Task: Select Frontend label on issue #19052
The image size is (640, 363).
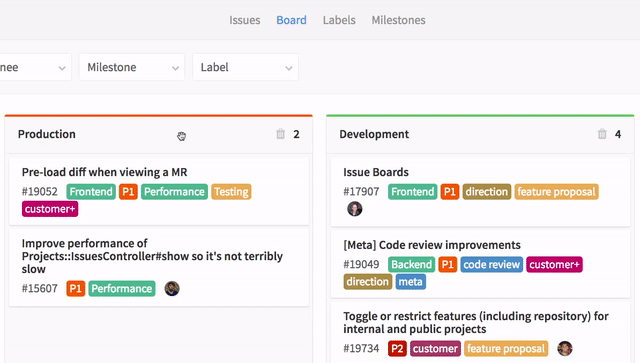Action: tap(91, 192)
